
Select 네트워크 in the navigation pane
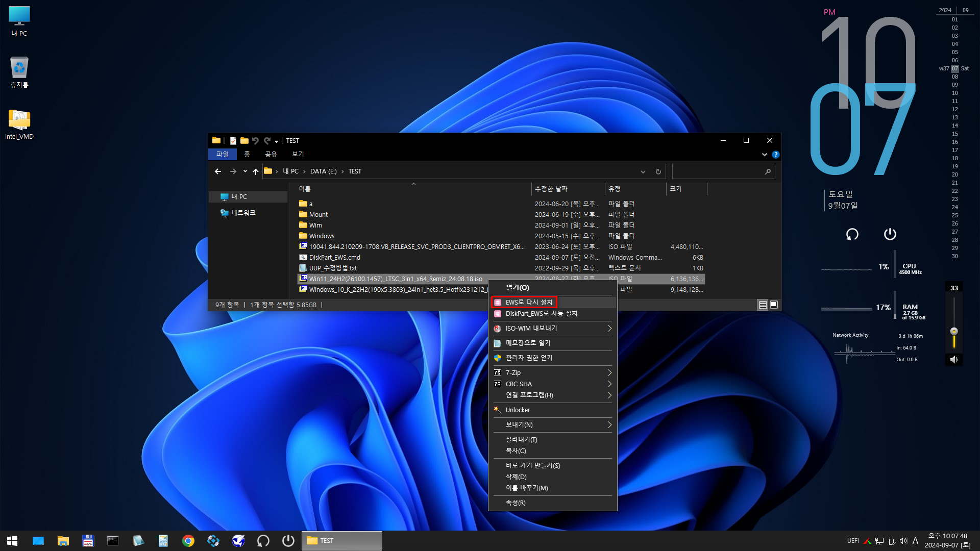(243, 213)
